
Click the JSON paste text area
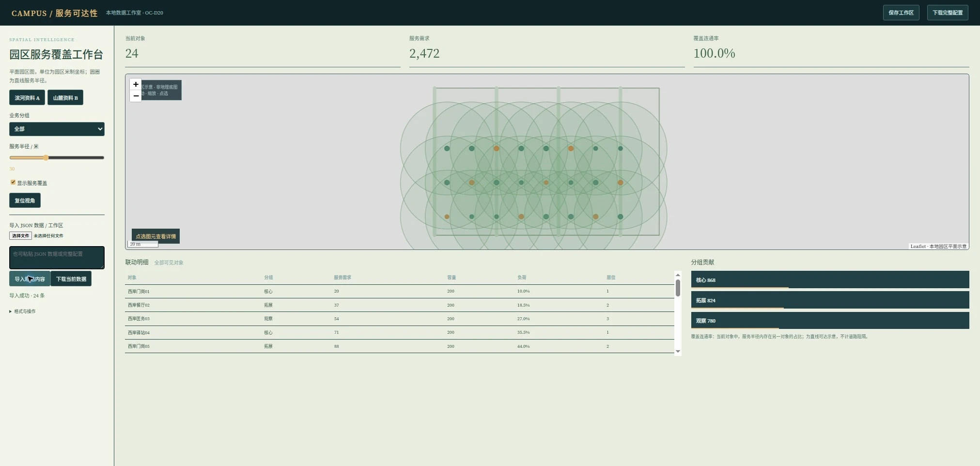pyautogui.click(x=57, y=258)
